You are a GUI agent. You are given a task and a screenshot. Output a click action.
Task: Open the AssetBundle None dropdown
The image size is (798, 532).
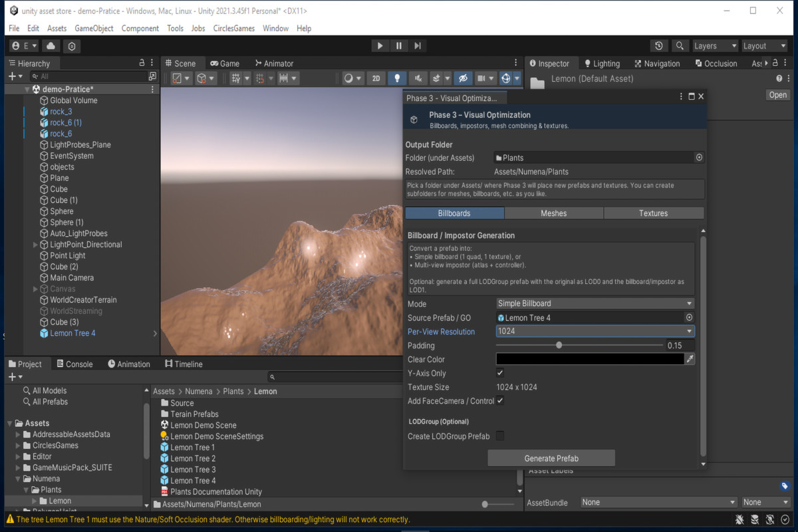click(658, 503)
